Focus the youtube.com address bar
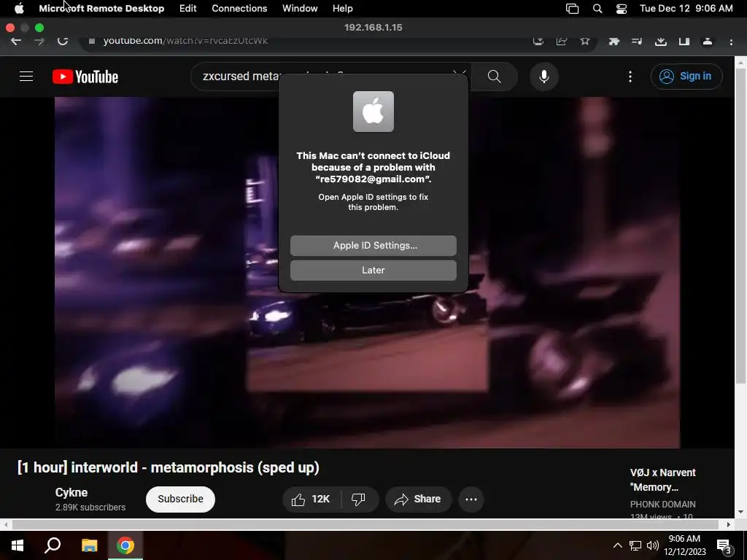Viewport: 747px width, 560px height. click(305, 41)
